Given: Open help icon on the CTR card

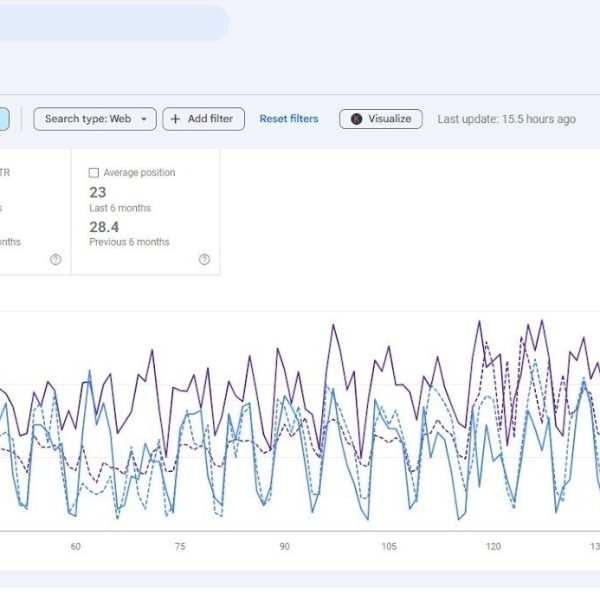Looking at the screenshot, I should pos(55,259).
